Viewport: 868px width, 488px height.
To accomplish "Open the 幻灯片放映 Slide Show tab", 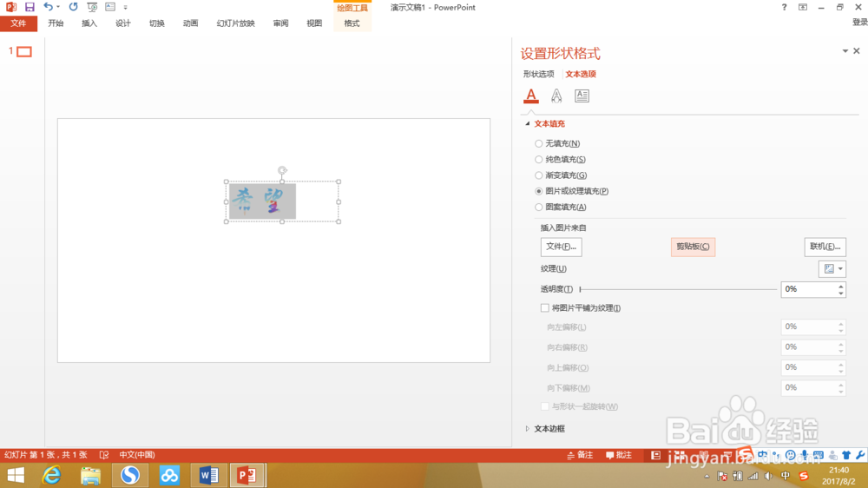I will [x=236, y=23].
